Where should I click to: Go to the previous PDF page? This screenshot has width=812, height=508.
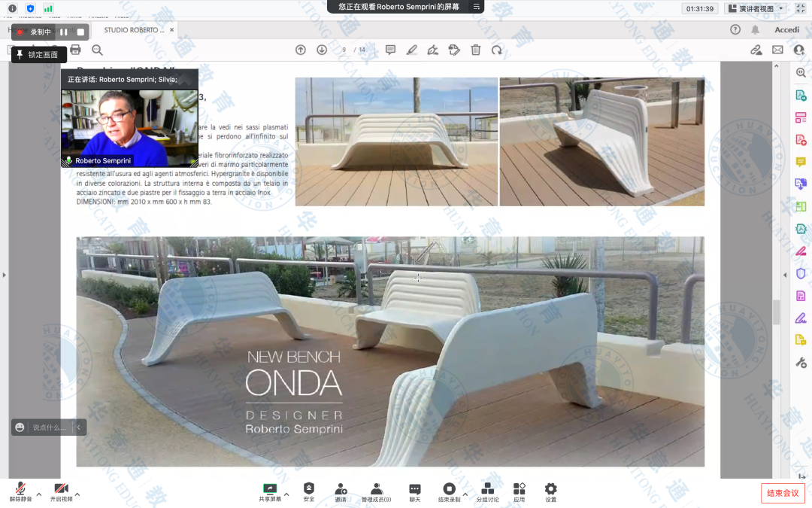(x=300, y=50)
